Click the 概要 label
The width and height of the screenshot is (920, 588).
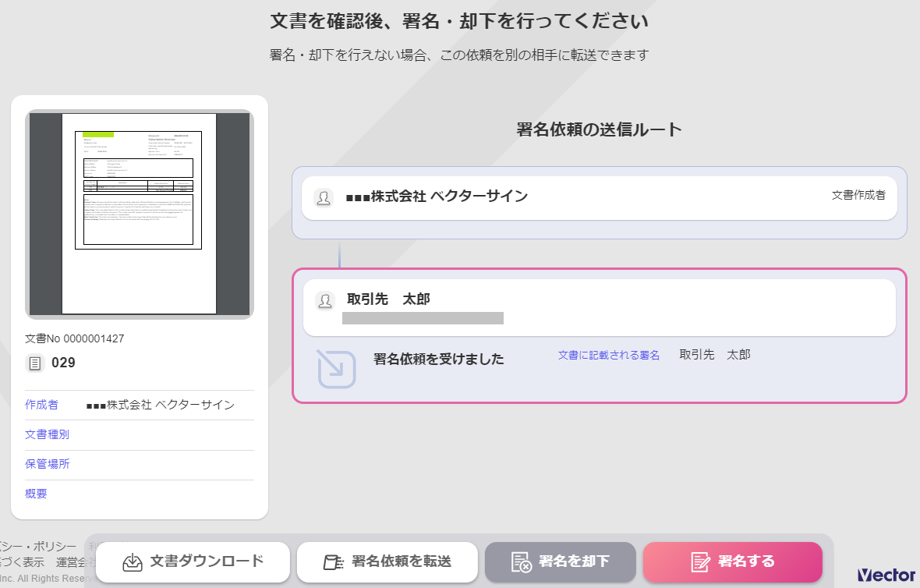point(36,494)
